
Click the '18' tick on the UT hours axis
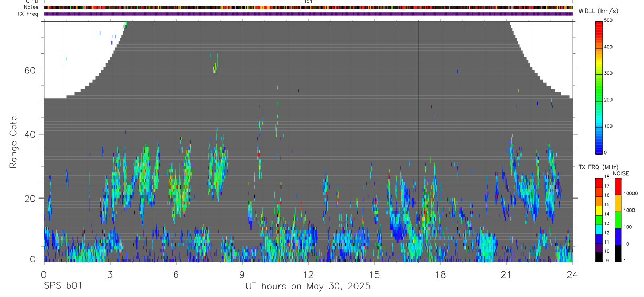[x=441, y=274]
